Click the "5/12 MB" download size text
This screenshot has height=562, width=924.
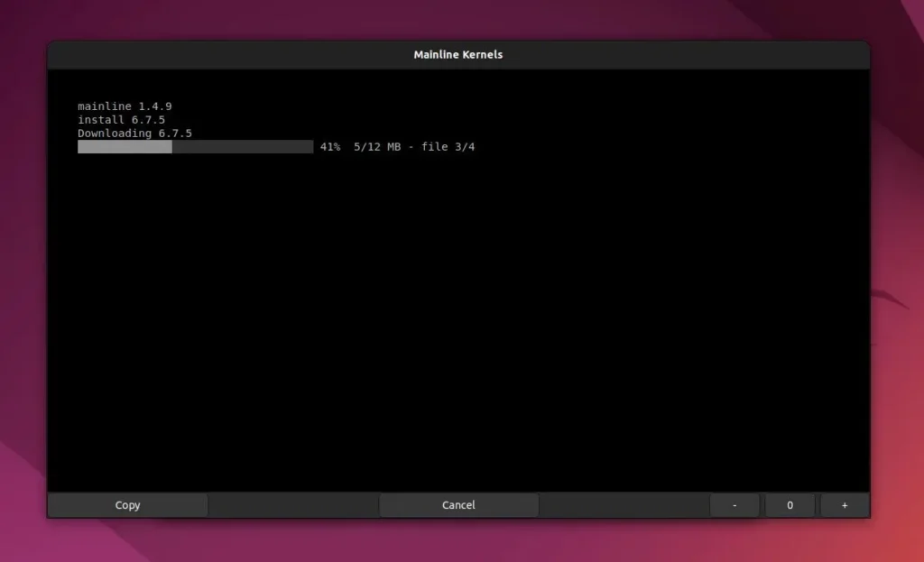pyautogui.click(x=377, y=147)
